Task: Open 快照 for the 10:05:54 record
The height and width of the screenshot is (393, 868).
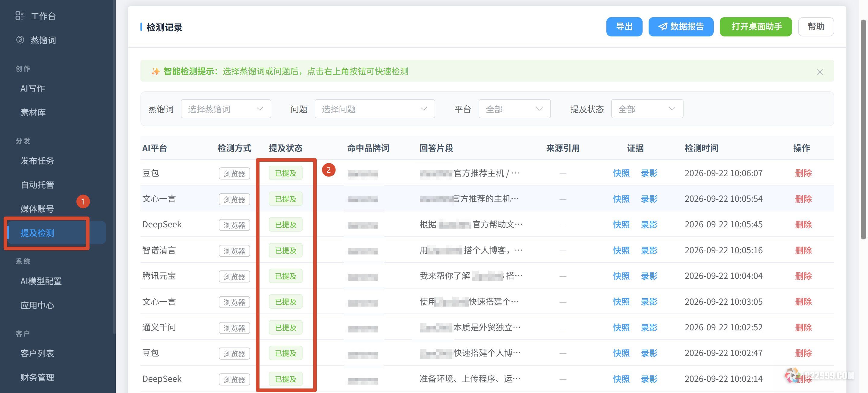Action: click(x=621, y=199)
